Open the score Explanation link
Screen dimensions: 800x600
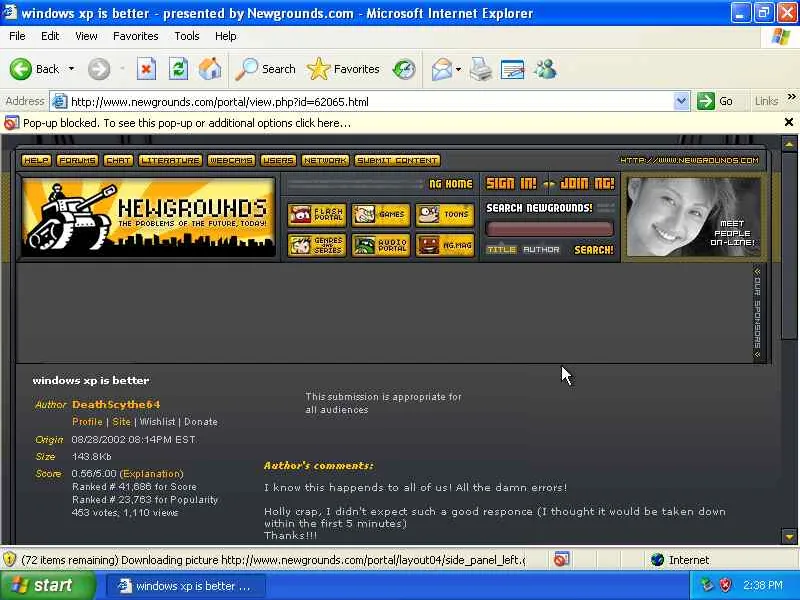point(152,473)
